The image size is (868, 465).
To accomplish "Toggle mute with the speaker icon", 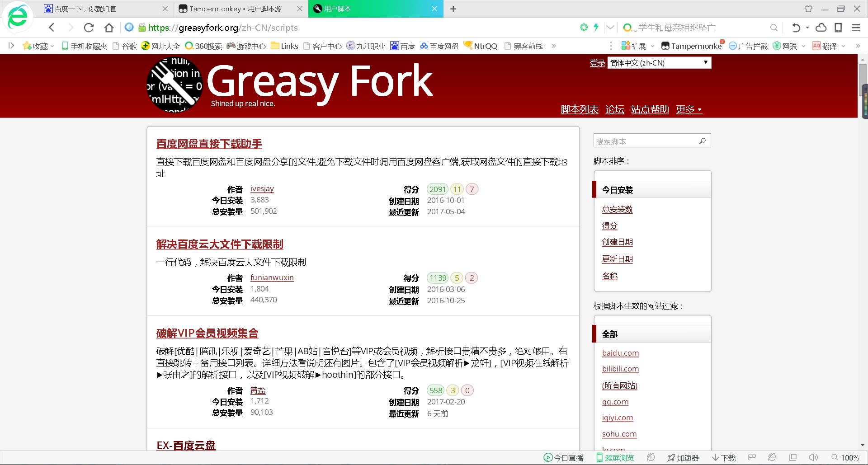I will 813,457.
